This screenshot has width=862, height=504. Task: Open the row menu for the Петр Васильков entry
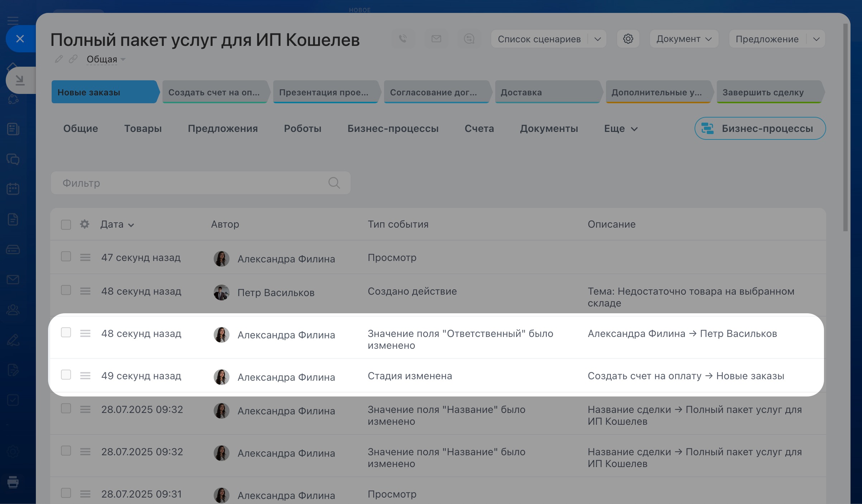tap(85, 291)
